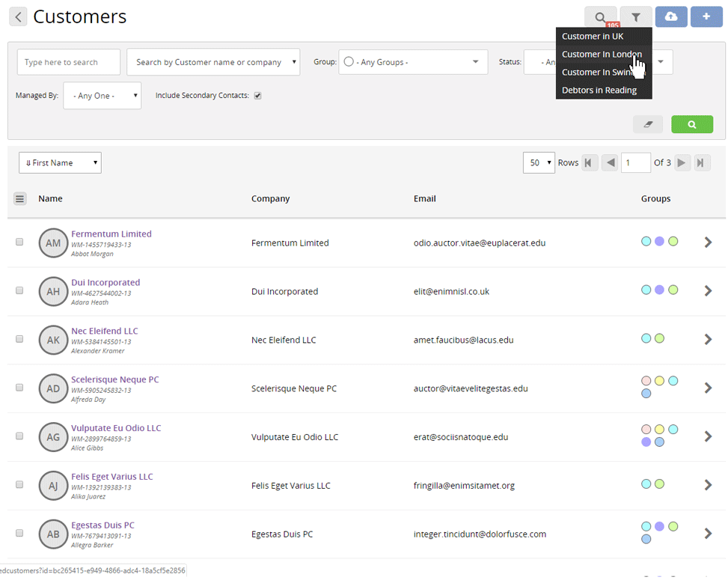Select the Scelerisque Neque PC row checkbox
Screen dimensions: 728x586
coord(19,387)
